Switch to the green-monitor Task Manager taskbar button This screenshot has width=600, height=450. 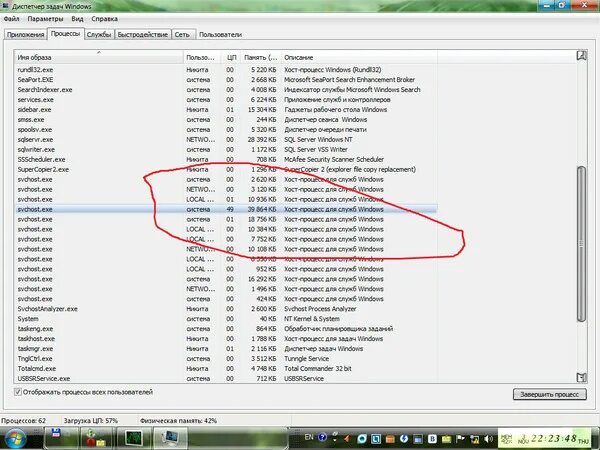point(134,439)
